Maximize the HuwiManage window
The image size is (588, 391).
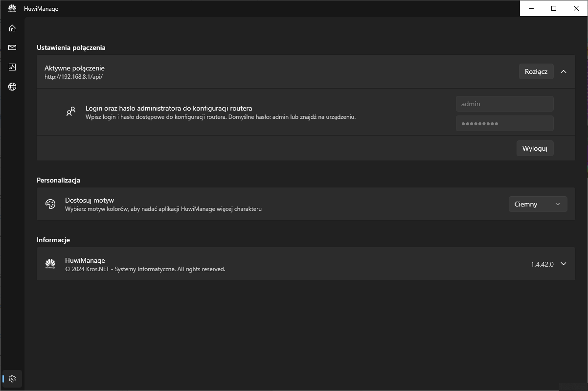[554, 8]
